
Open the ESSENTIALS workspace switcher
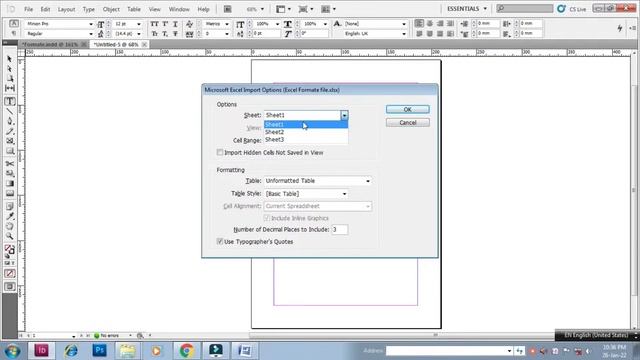(467, 9)
